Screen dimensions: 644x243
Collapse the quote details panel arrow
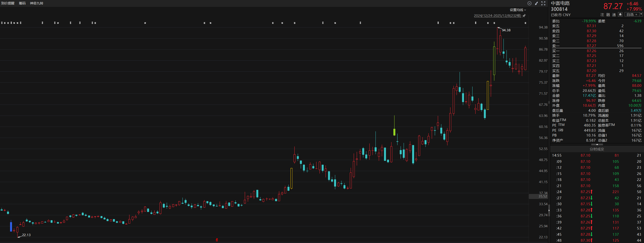[597, 144]
